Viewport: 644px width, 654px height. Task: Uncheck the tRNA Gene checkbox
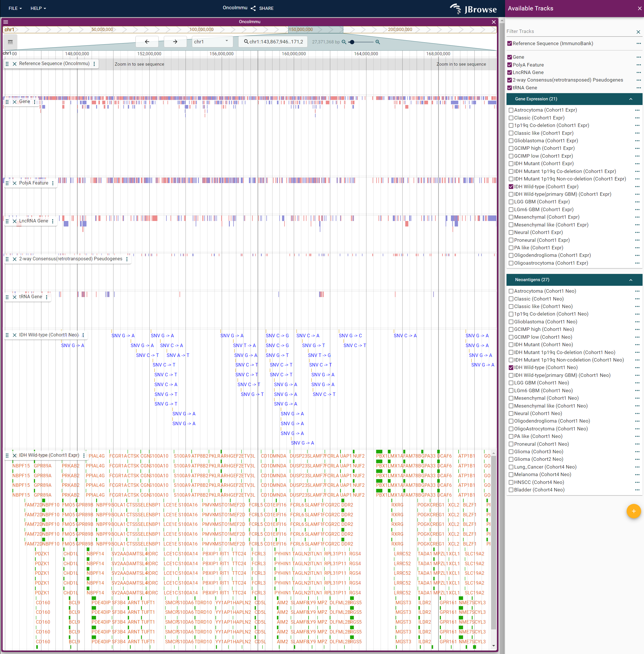[x=509, y=88]
